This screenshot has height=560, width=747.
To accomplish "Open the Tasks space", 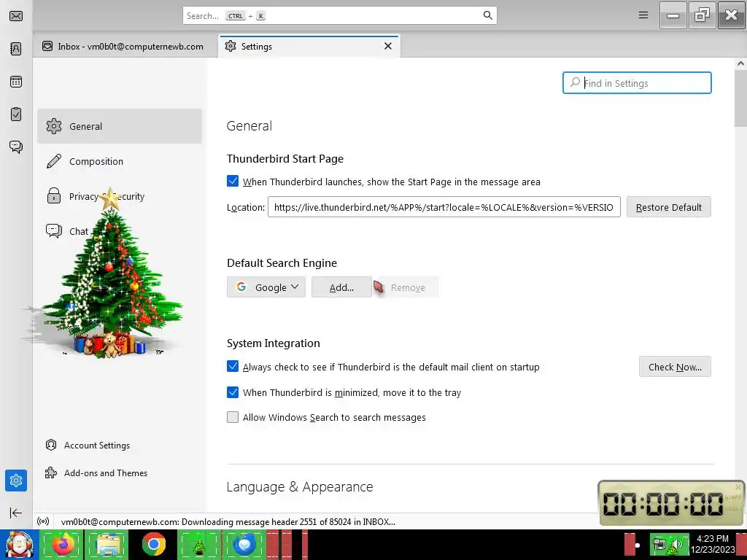I will [x=16, y=114].
